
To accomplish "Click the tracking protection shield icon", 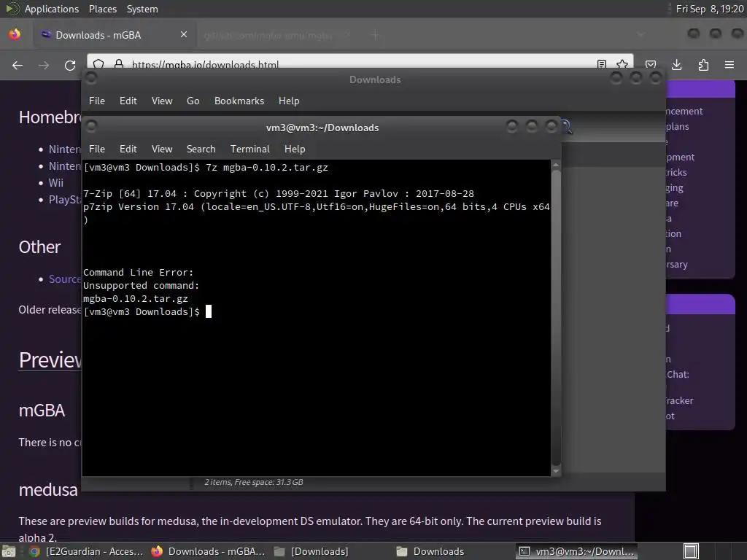I will (98, 64).
